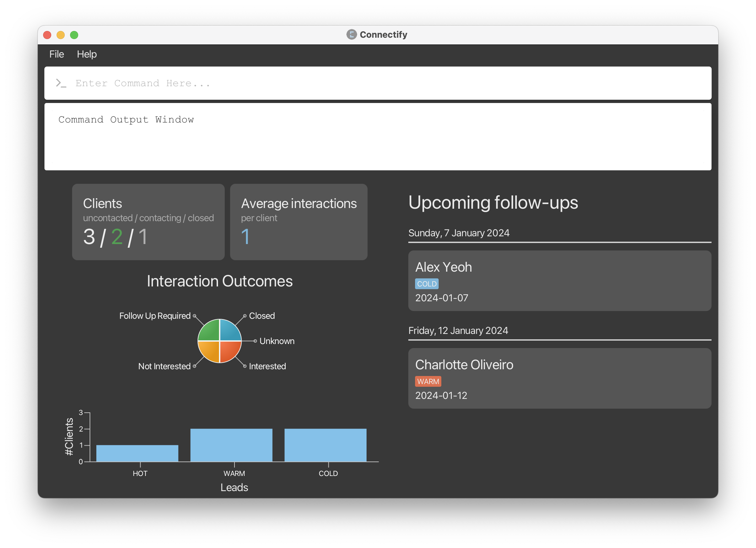The height and width of the screenshot is (548, 756).
Task: Open the Help menu
Action: (87, 54)
